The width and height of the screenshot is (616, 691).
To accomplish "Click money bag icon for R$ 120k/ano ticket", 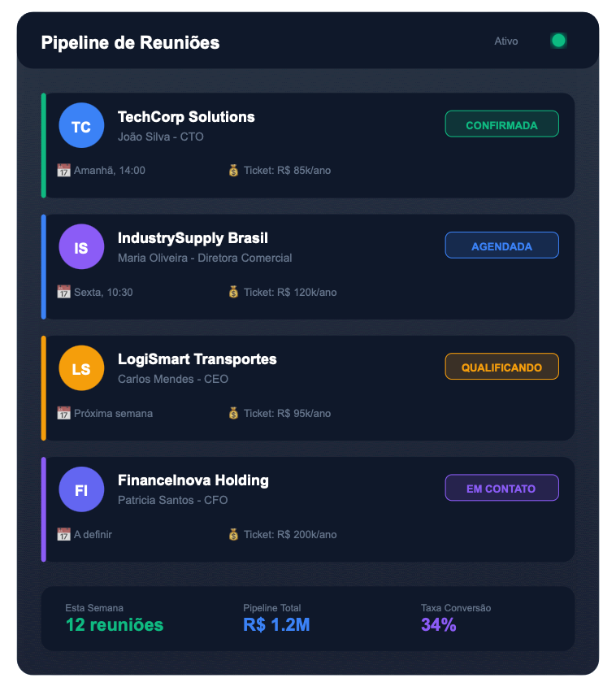I will click(234, 292).
